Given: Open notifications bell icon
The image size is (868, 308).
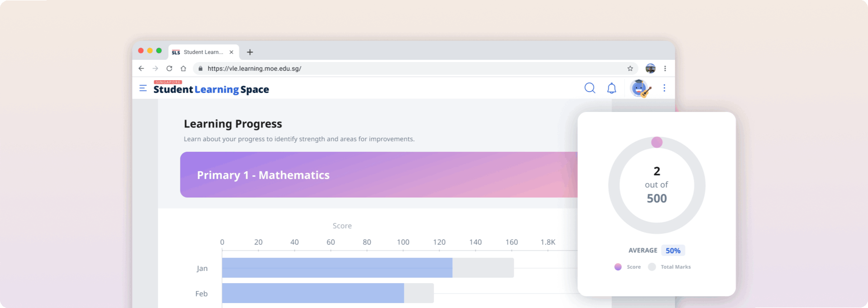Looking at the screenshot, I should point(612,88).
